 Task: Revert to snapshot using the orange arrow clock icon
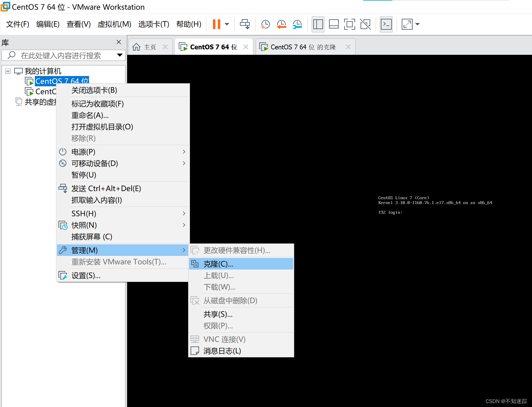(x=281, y=24)
